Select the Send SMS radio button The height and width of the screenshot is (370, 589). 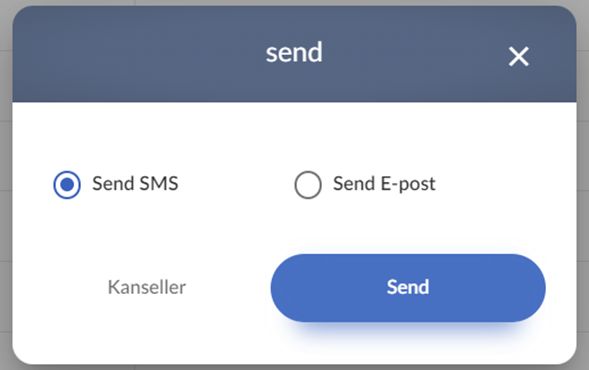[x=67, y=185]
